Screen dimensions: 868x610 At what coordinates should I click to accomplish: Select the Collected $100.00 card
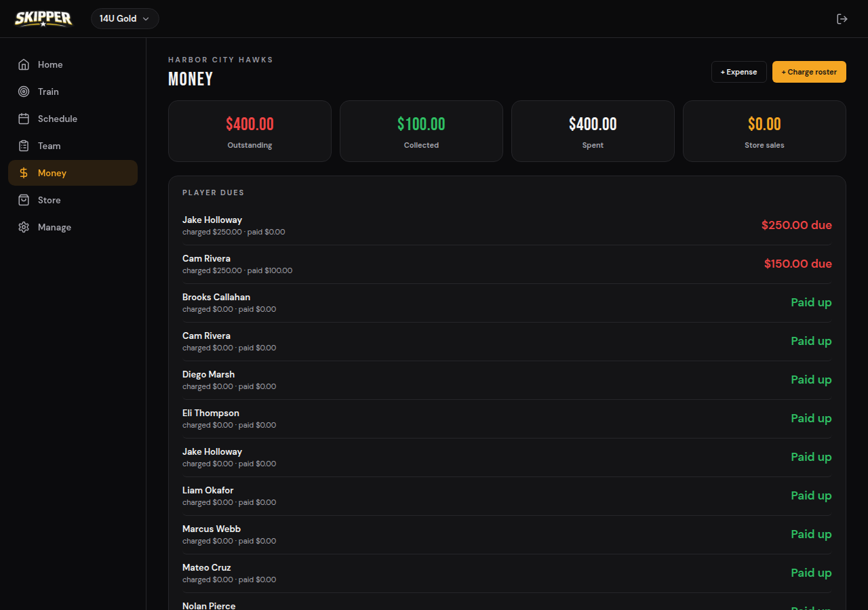pos(421,131)
